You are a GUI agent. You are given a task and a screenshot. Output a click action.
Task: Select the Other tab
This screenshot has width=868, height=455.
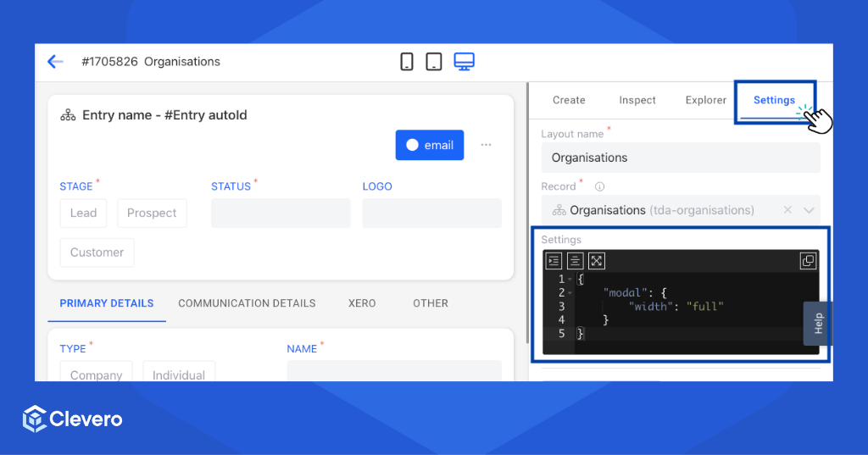(431, 303)
